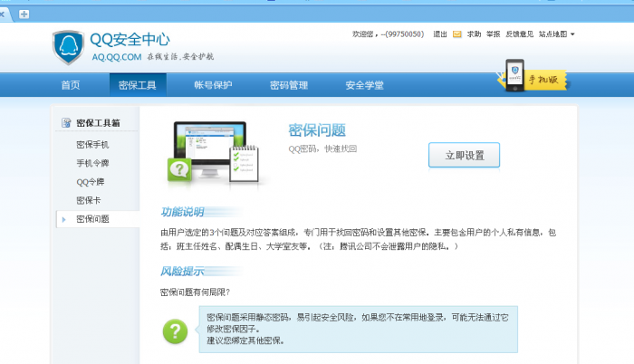634x364 pixels.
Task: Click the 退出 logout link
Action: 440,34
